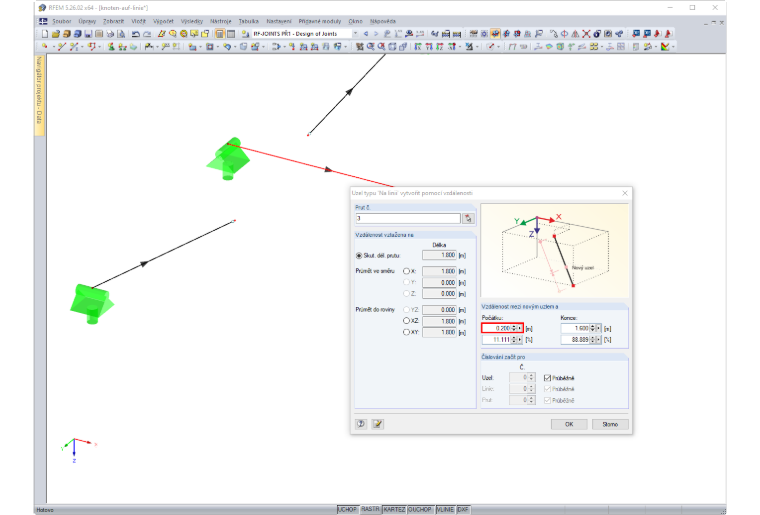Viewport: 760px width, 515px height.
Task: Click the red X delete icon in toolbar
Action: click(x=586, y=34)
